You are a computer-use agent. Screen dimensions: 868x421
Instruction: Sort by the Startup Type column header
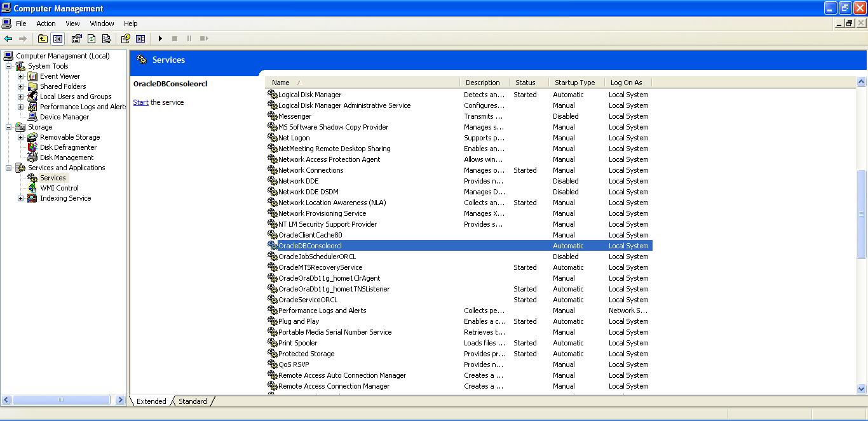coord(577,83)
